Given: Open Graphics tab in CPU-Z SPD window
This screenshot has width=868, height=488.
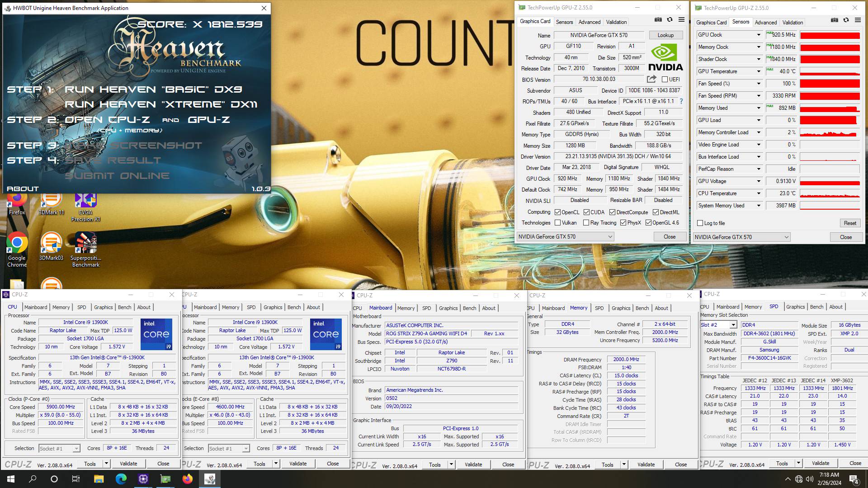Looking at the screenshot, I should click(795, 307).
